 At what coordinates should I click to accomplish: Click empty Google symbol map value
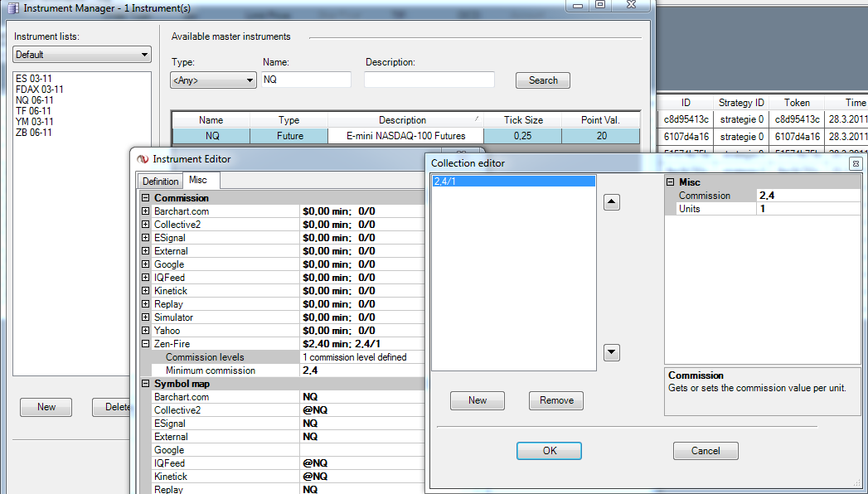click(x=363, y=450)
